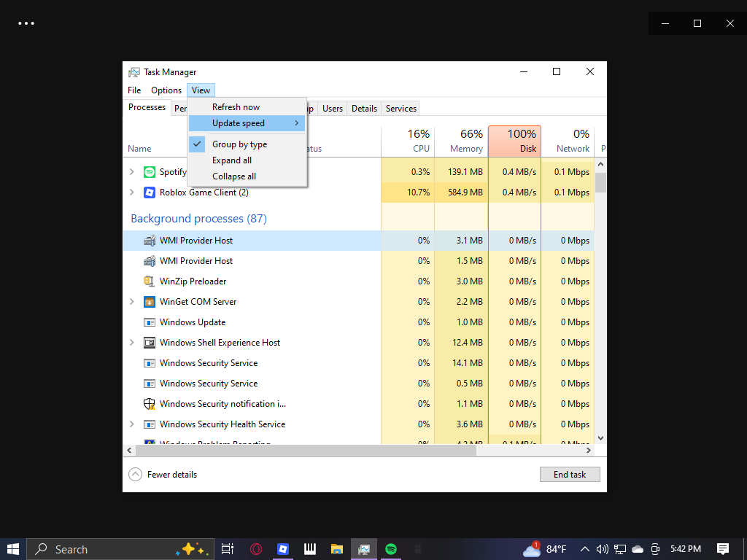Sort by the Network column header
This screenshot has width=747, height=560.
coord(568,141)
